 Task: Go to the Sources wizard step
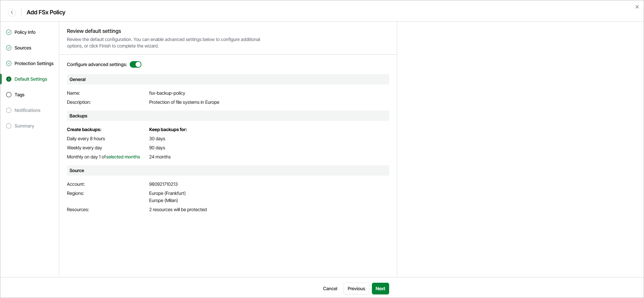[x=23, y=48]
